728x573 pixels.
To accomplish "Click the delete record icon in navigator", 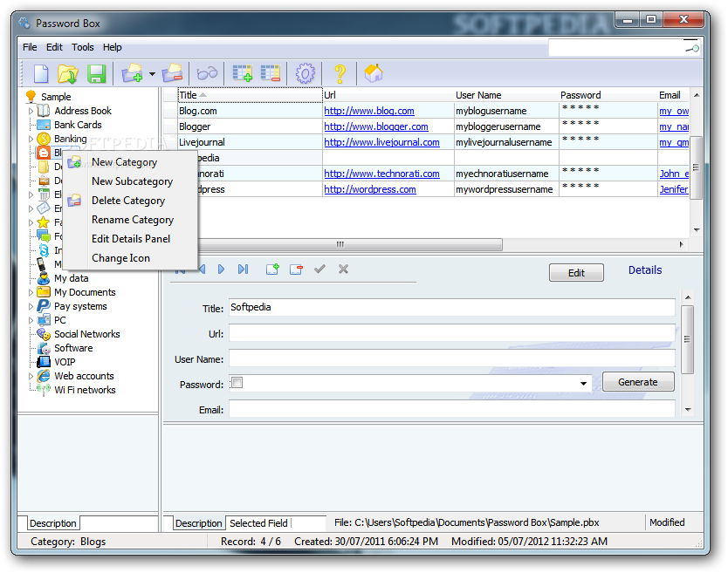I will point(296,269).
